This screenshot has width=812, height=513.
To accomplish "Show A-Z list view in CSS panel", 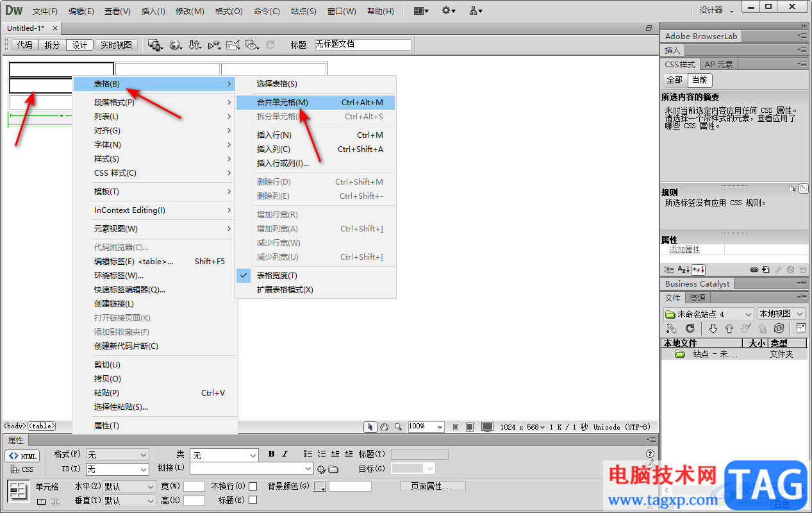I will click(683, 270).
